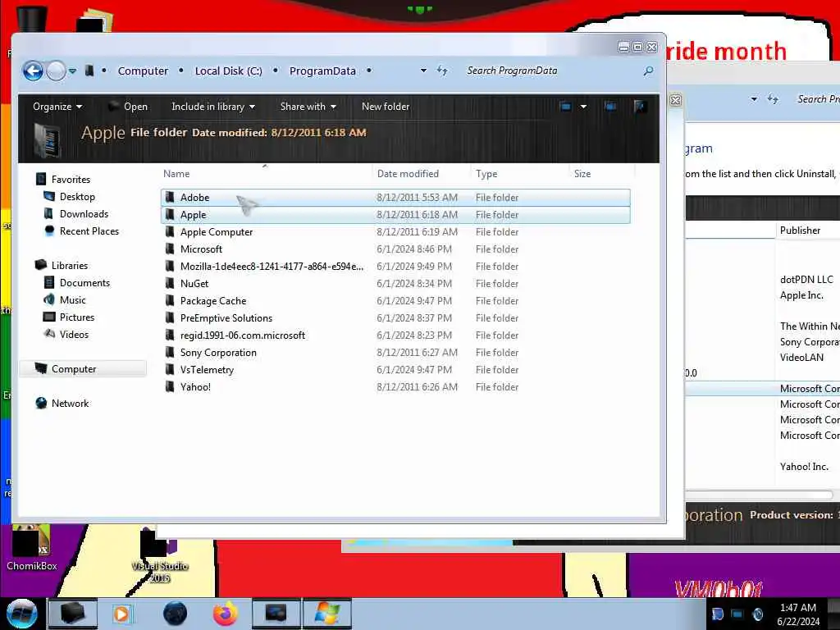The image size is (840, 630).
Task: Select the VsTelemetry folder
Action: tap(395, 370)
